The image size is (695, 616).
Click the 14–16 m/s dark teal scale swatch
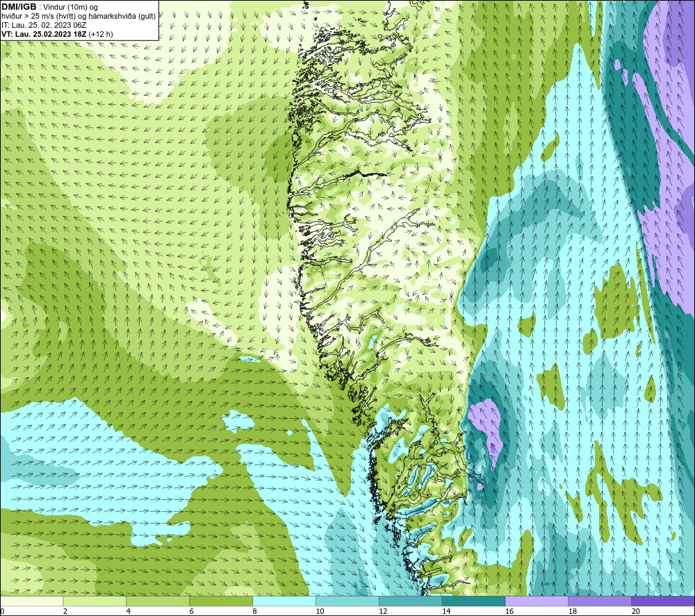pyautogui.click(x=474, y=601)
